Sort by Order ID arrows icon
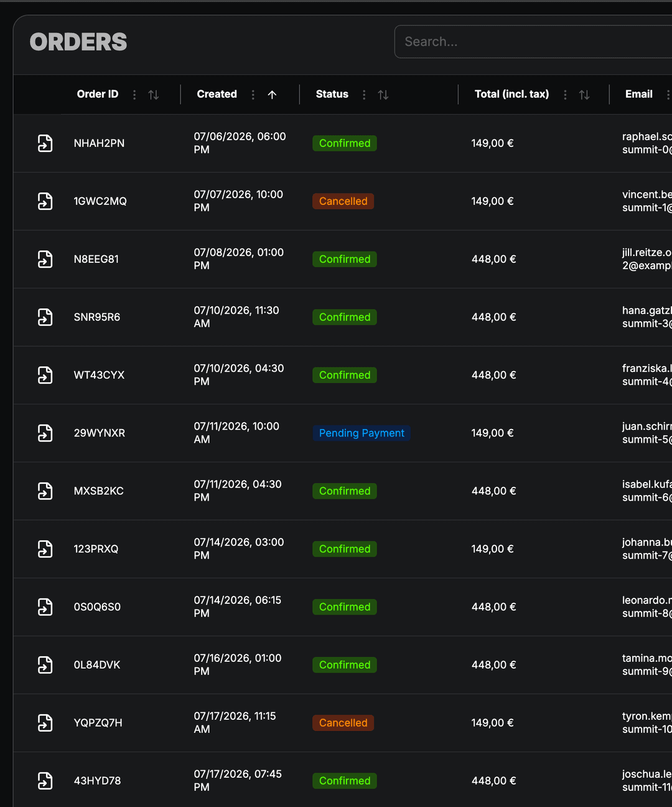The width and height of the screenshot is (672, 807). (x=154, y=95)
